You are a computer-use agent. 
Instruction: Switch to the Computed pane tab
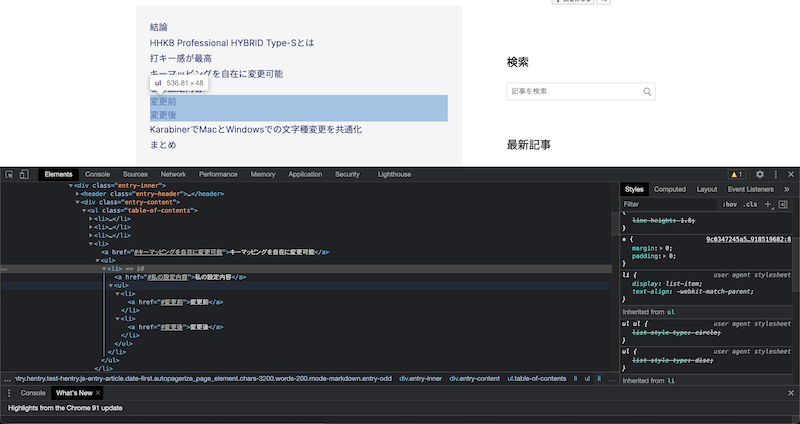point(670,189)
